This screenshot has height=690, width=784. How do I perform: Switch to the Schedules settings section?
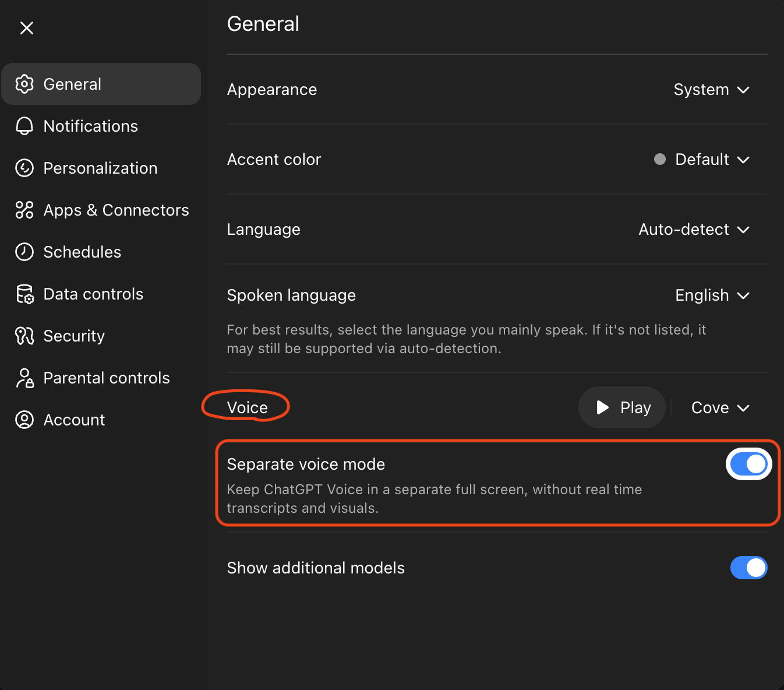point(82,252)
